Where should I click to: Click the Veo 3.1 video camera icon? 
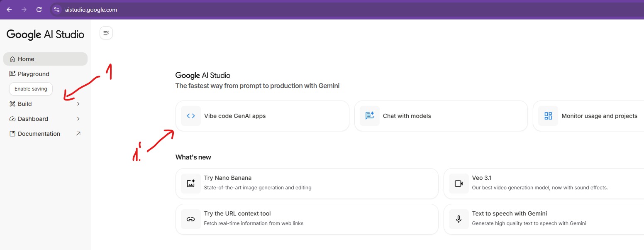[x=459, y=184]
